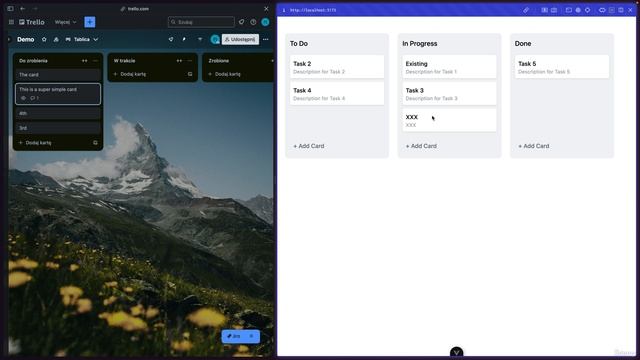Image resolution: width=640 pixels, height=360 pixels.
Task: Click the Trello logo
Action: 32,22
